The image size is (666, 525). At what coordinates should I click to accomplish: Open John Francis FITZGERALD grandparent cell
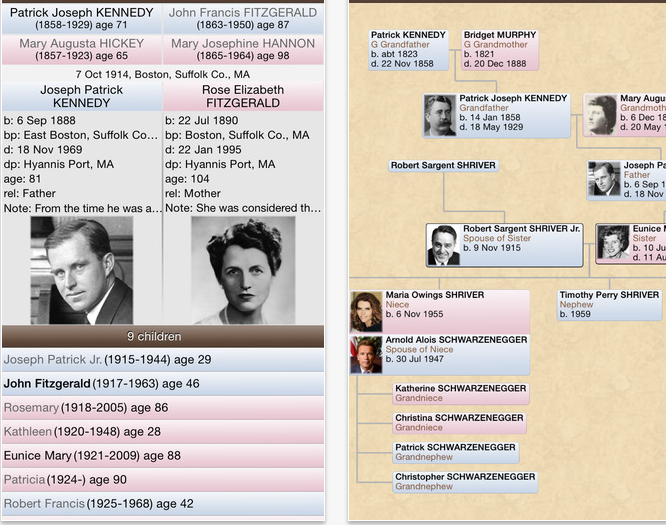[243, 19]
